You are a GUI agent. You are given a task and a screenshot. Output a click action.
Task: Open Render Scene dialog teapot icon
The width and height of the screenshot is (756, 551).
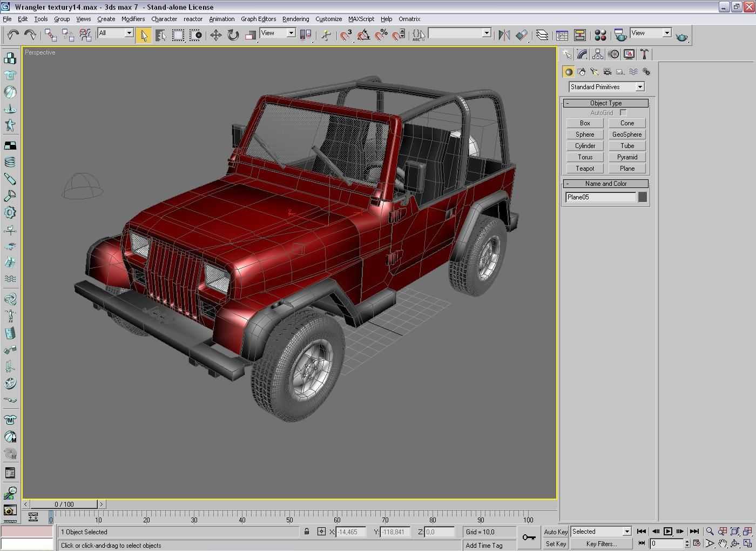tap(620, 35)
